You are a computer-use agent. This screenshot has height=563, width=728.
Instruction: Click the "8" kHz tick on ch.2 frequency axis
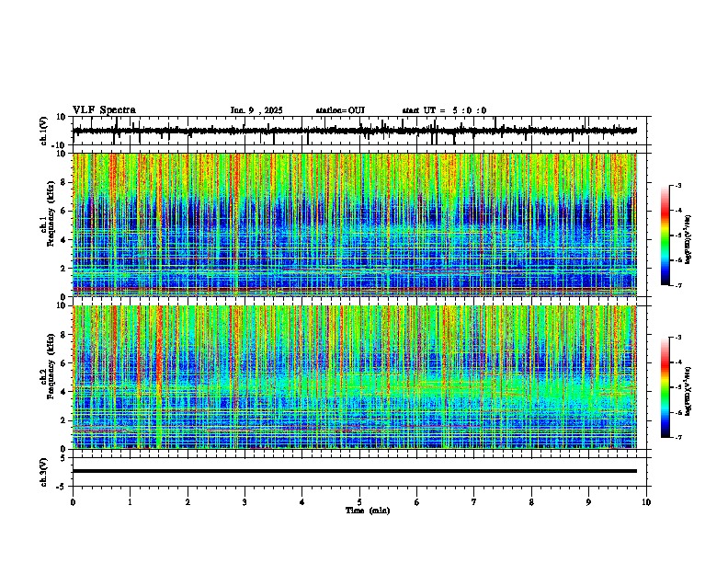64,335
